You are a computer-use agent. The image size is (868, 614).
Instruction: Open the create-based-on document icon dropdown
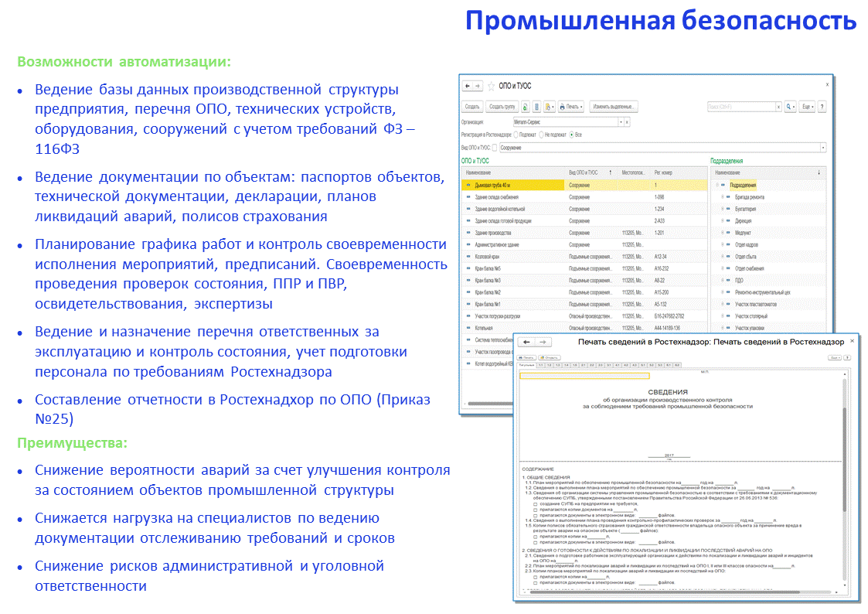click(549, 106)
